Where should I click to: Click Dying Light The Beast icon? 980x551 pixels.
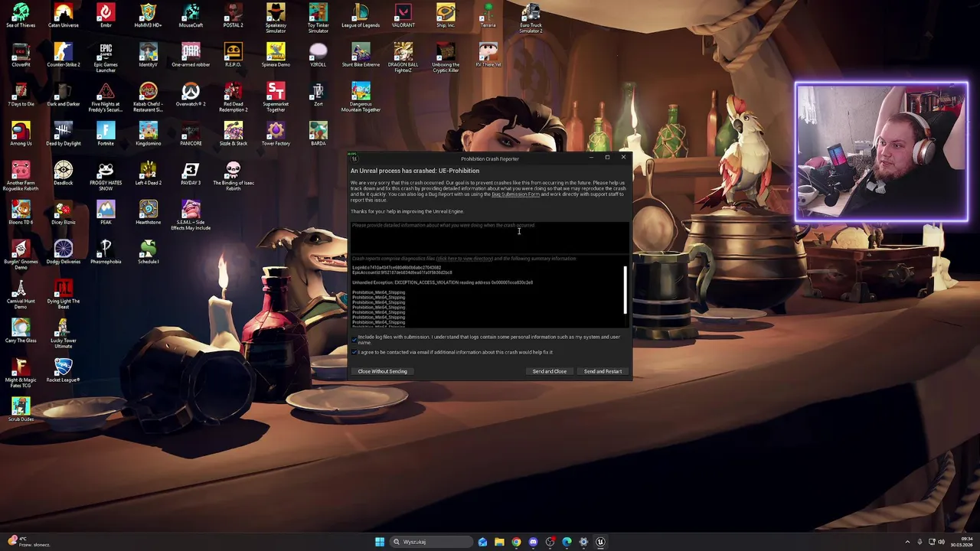pos(64,295)
